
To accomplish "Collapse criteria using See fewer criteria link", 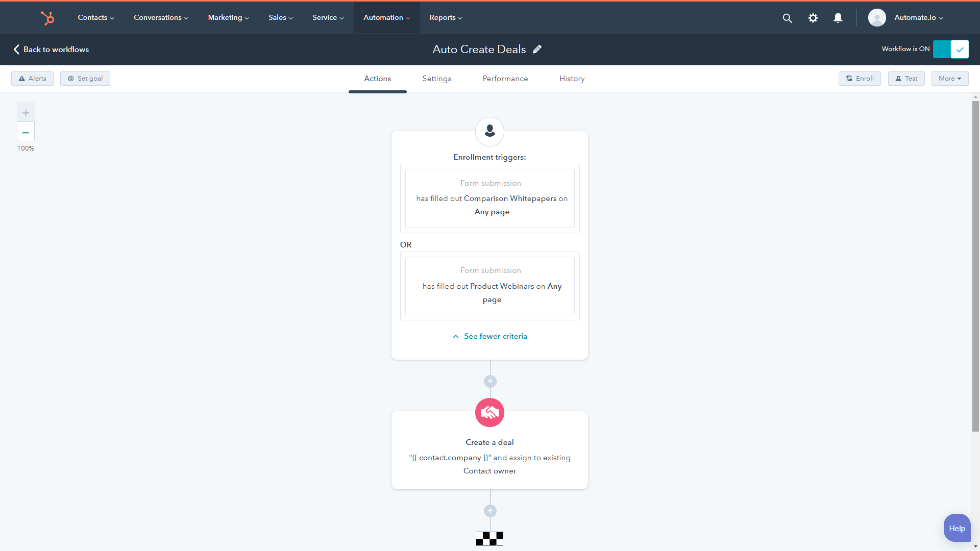I will pos(489,336).
